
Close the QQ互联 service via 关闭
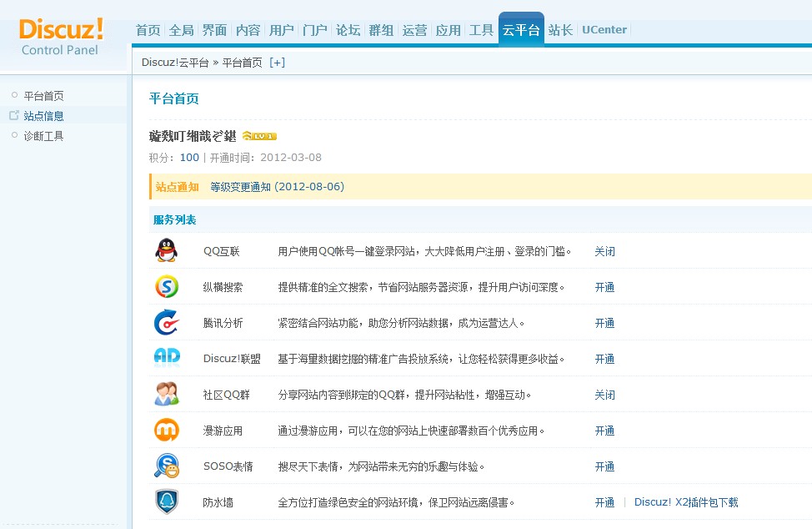pyautogui.click(x=604, y=251)
